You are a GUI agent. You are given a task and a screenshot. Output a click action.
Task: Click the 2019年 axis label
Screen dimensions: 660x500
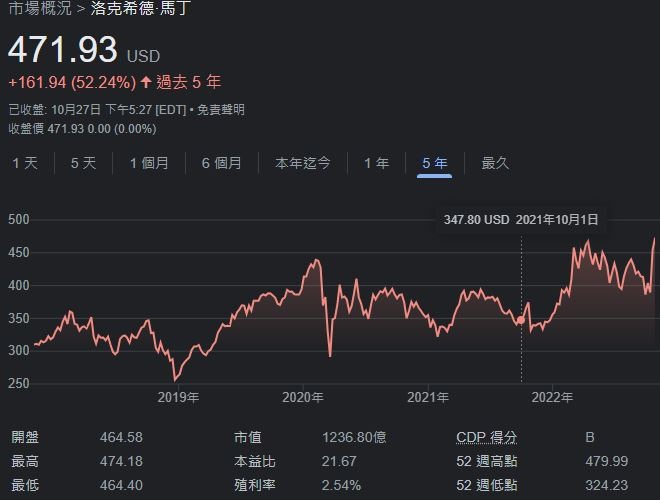coord(178,397)
